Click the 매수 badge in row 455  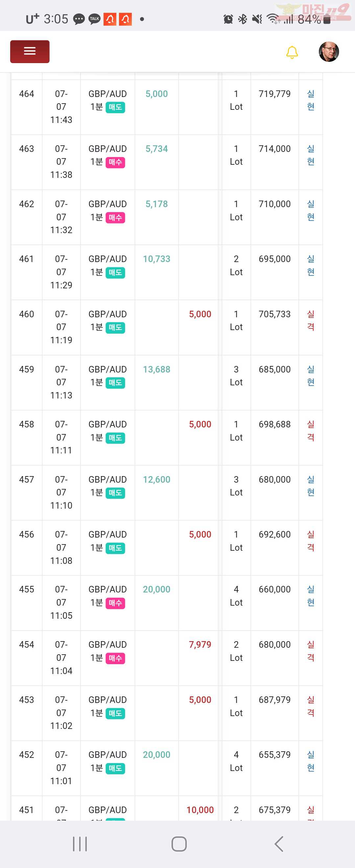pyautogui.click(x=115, y=603)
